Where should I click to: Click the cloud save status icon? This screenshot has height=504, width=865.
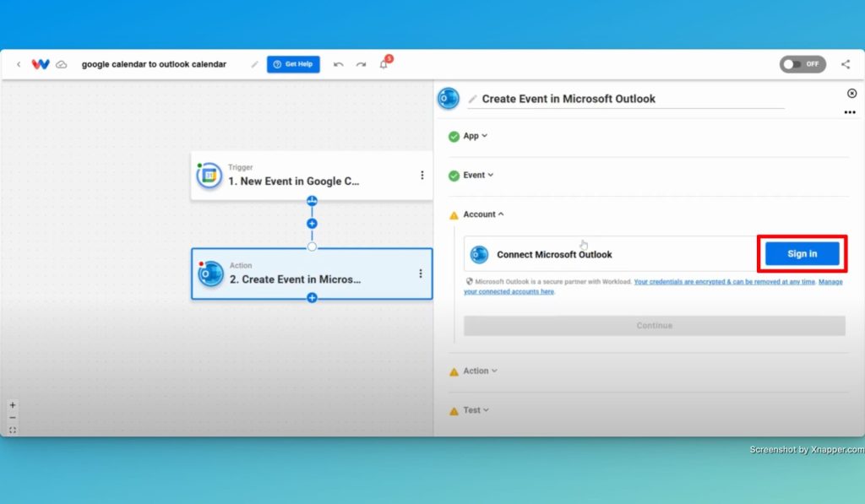61,64
